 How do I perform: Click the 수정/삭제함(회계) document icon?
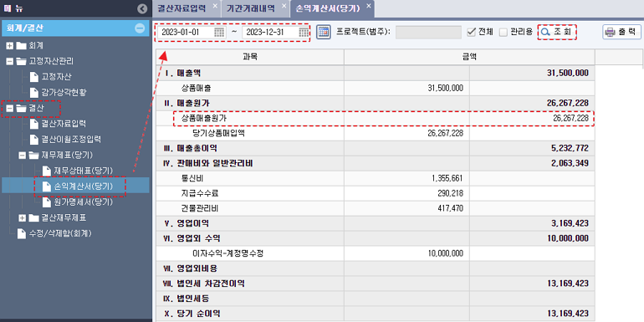(x=22, y=233)
